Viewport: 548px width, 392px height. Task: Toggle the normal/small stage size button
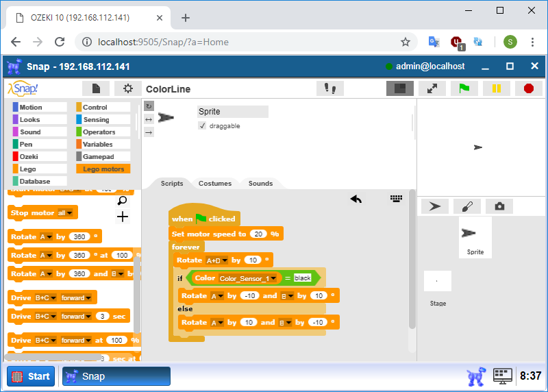pos(400,88)
